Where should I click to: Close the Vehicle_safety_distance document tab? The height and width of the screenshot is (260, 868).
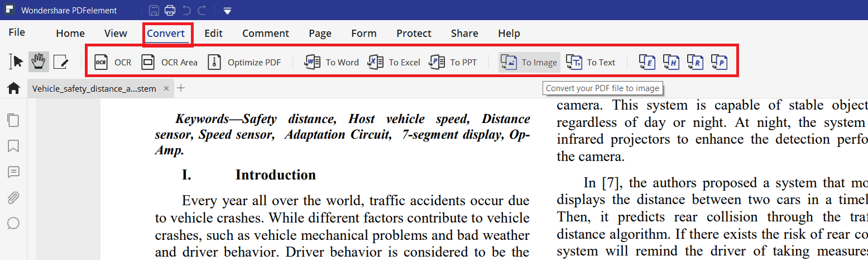tap(166, 88)
